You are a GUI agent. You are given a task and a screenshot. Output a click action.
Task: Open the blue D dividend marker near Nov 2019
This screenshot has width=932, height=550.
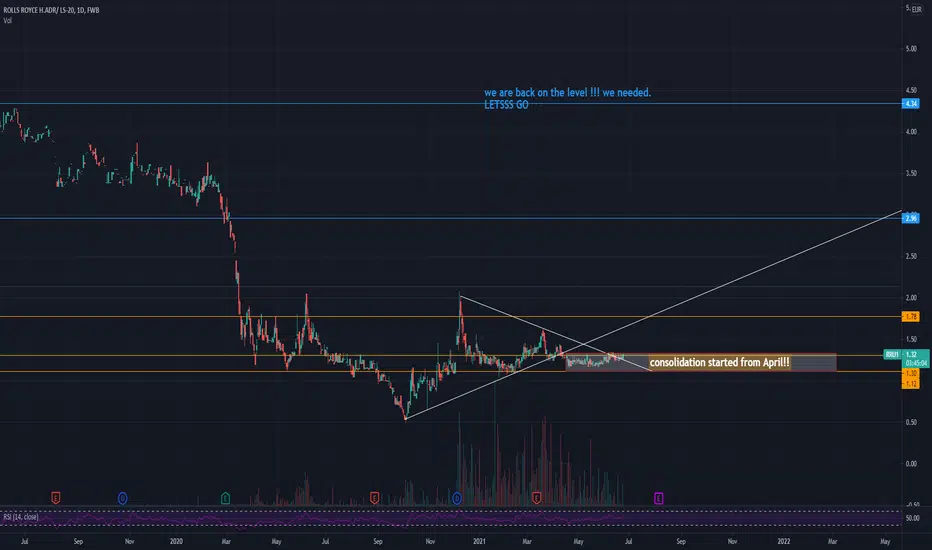pos(122,498)
